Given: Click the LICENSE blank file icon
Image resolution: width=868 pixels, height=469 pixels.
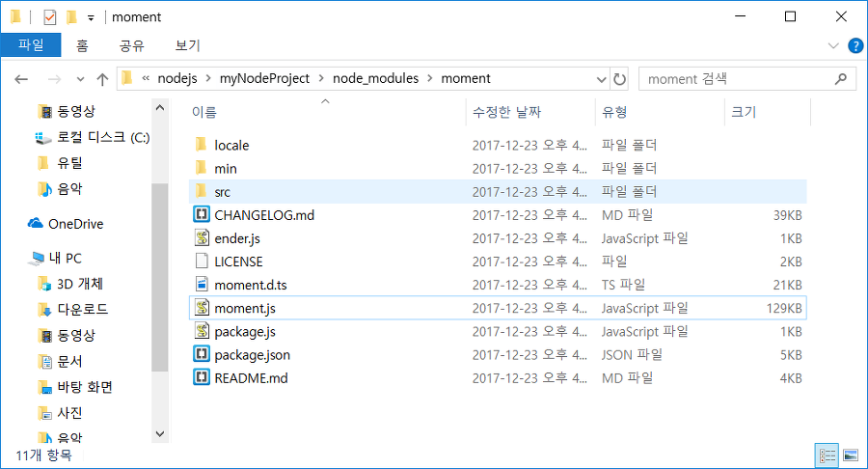Looking at the screenshot, I should click(x=202, y=261).
